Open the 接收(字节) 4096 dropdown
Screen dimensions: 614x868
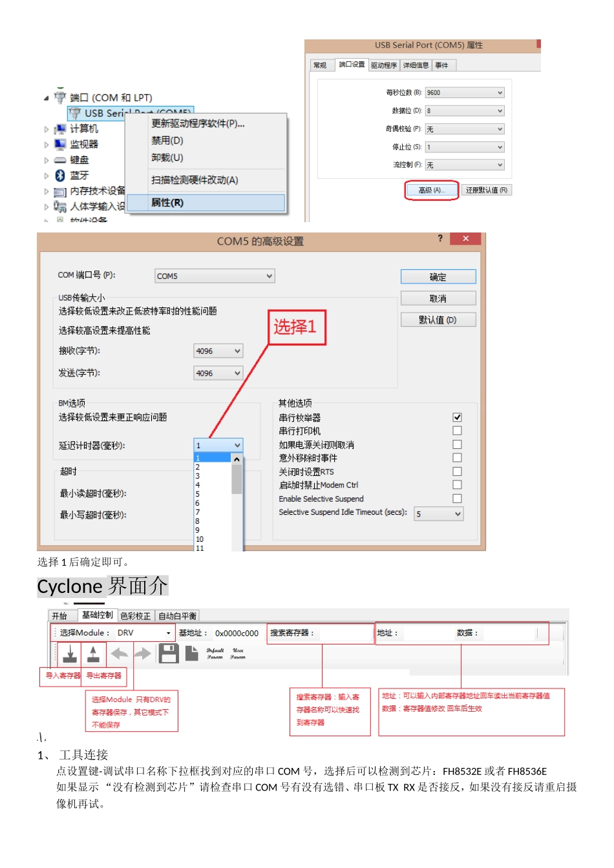(218, 351)
